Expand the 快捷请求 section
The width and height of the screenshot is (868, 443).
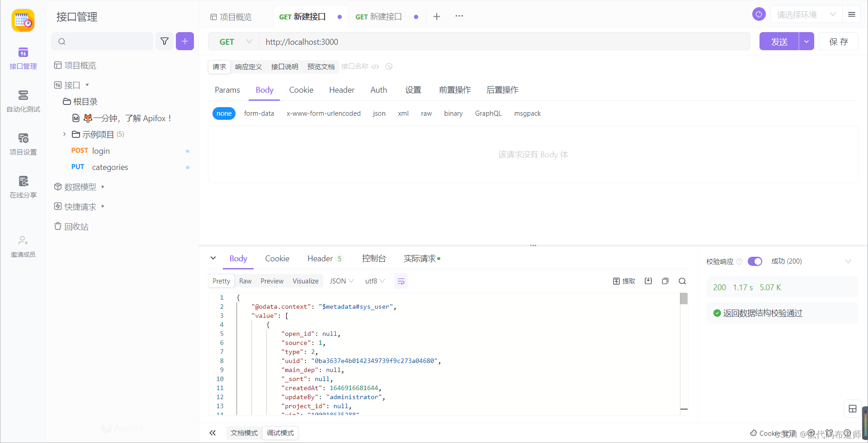pyautogui.click(x=103, y=206)
